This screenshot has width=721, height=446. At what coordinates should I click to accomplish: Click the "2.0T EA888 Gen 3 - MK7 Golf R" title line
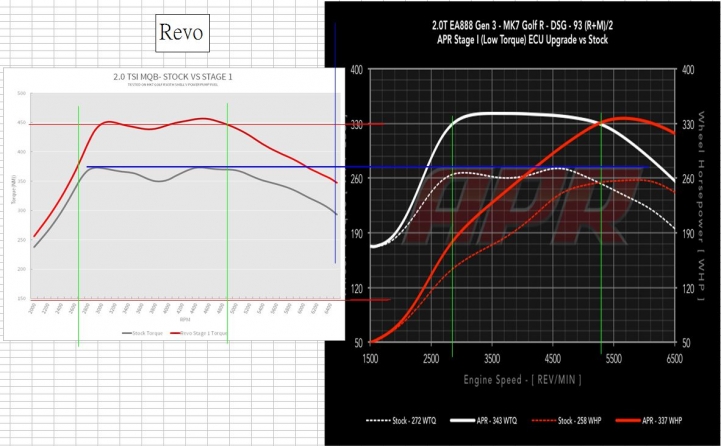click(x=522, y=26)
